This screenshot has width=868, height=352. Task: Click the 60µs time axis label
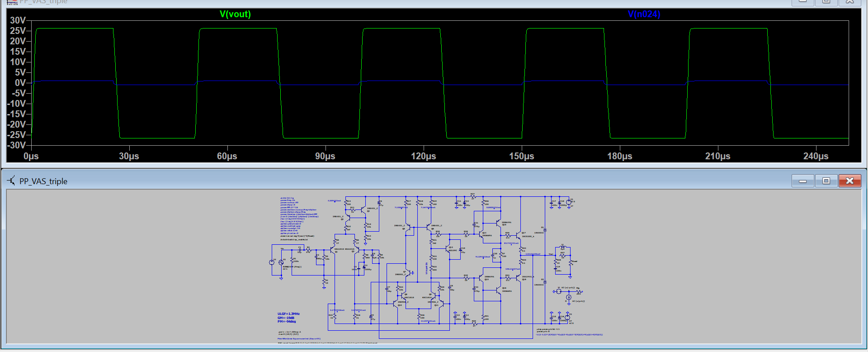point(227,156)
